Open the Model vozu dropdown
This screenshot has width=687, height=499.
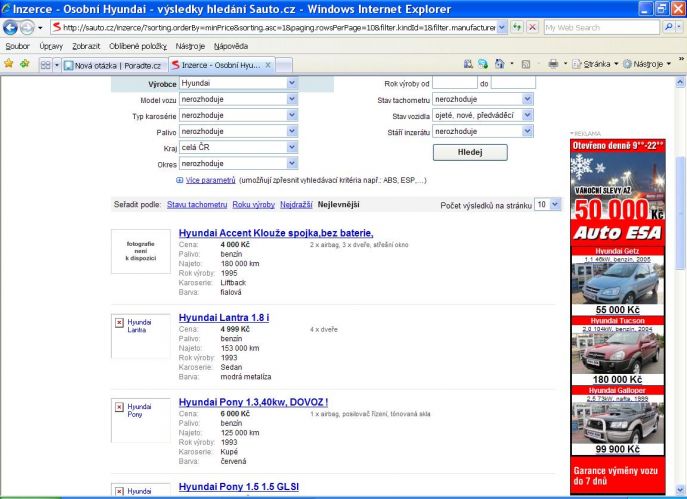pyautogui.click(x=239, y=99)
